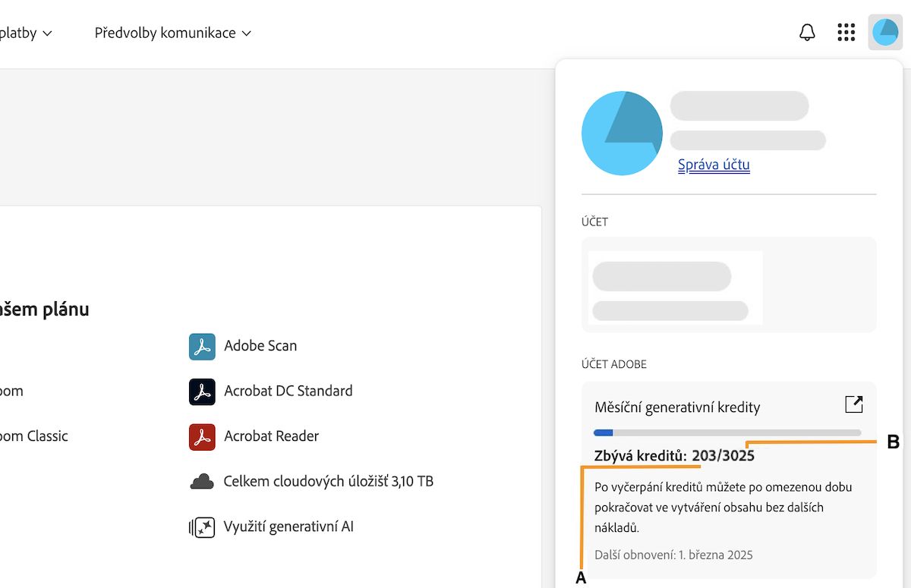911x588 pixels.
Task: Open Acrobat Reader icon
Action: [x=202, y=437]
